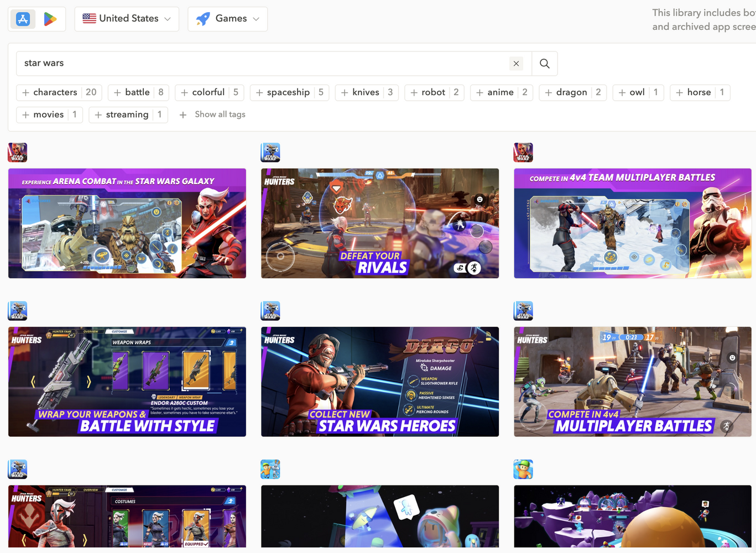The image size is (756, 553).
Task: Open app icon above '4v4 Team Multiplayer Battles' banner
Action: pos(523,152)
